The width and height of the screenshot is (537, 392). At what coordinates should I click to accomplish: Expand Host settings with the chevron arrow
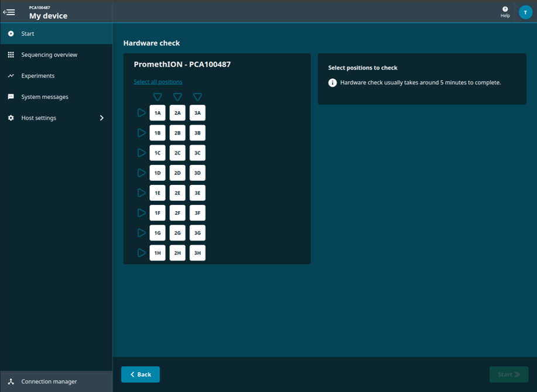point(102,118)
